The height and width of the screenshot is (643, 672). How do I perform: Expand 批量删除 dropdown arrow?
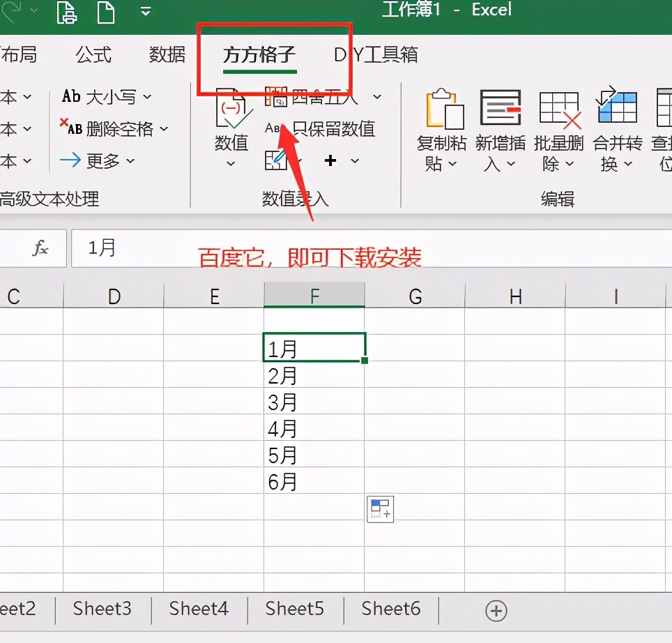(569, 164)
